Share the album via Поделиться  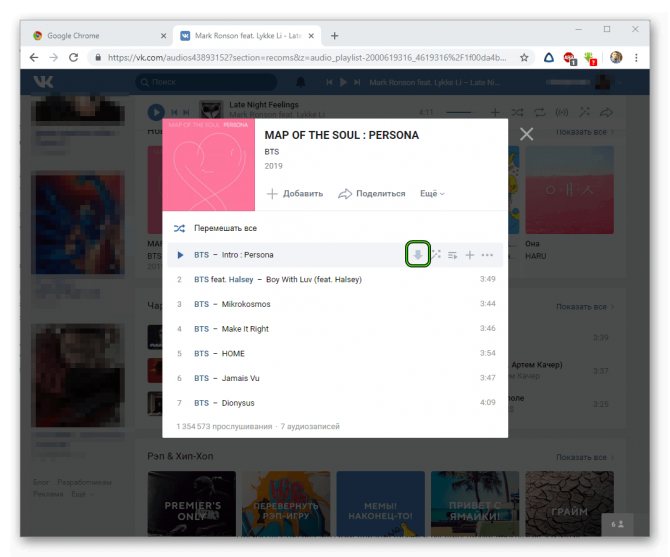point(372,193)
